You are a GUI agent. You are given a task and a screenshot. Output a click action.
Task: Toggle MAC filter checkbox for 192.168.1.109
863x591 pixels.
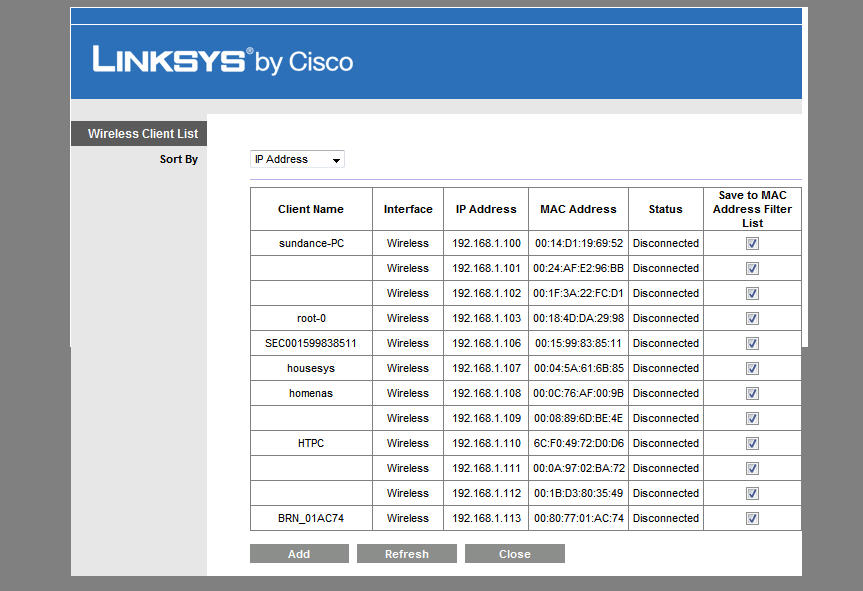[752, 418]
